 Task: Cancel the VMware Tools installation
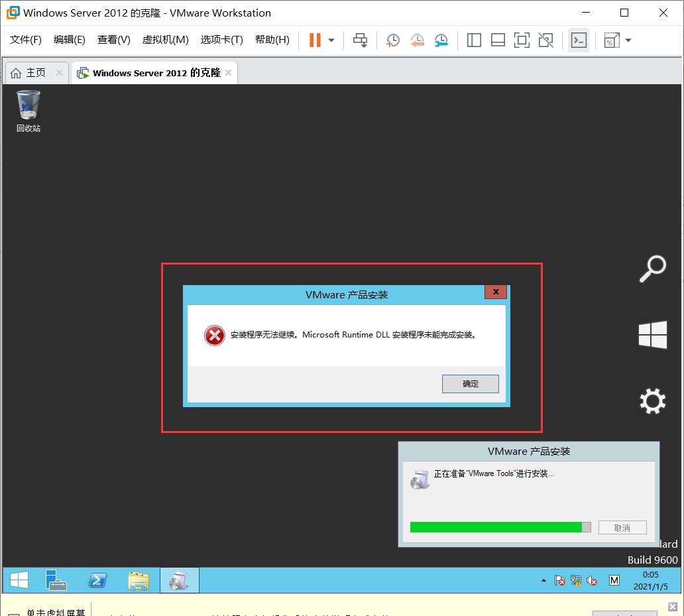tap(622, 527)
